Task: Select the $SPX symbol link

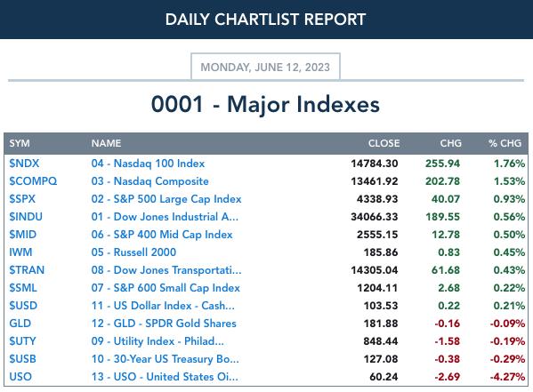Action: (22, 199)
